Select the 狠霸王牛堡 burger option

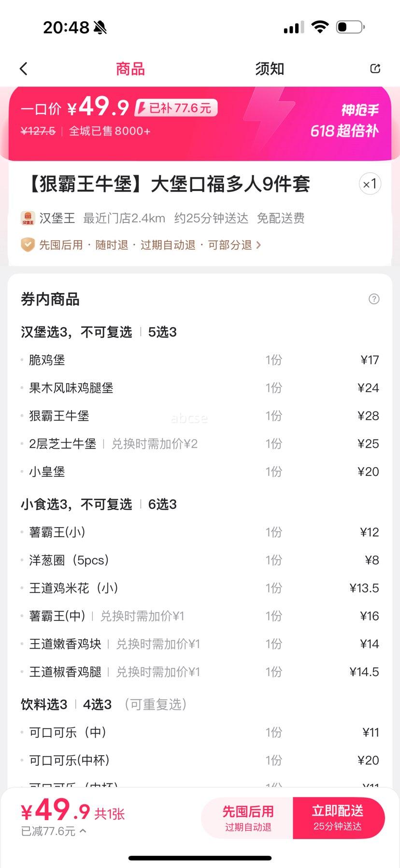200,416
